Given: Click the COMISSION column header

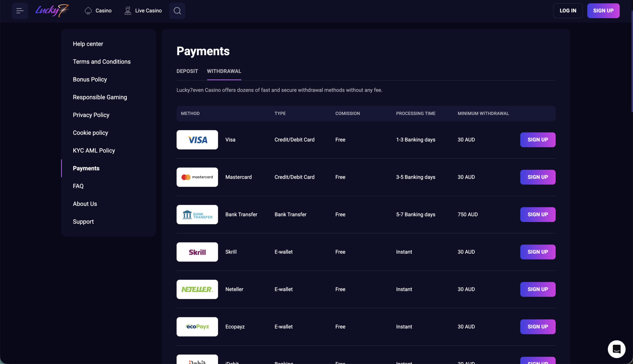Looking at the screenshot, I should [347, 114].
